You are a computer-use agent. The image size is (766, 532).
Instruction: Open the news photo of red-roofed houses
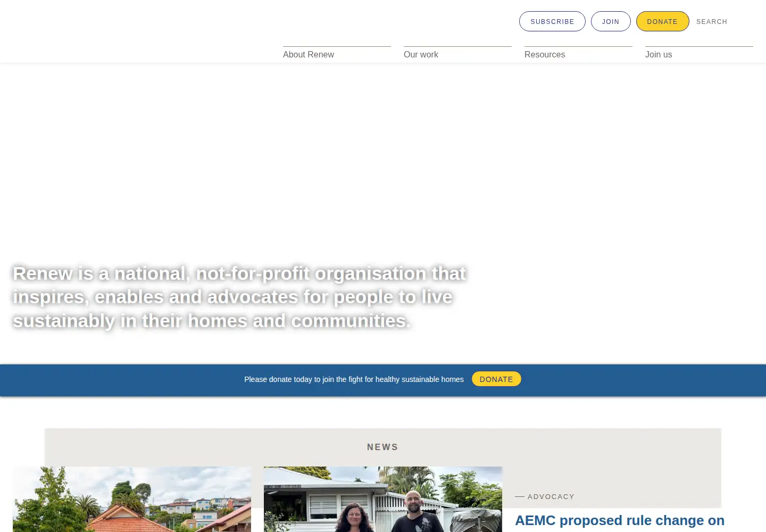132,499
